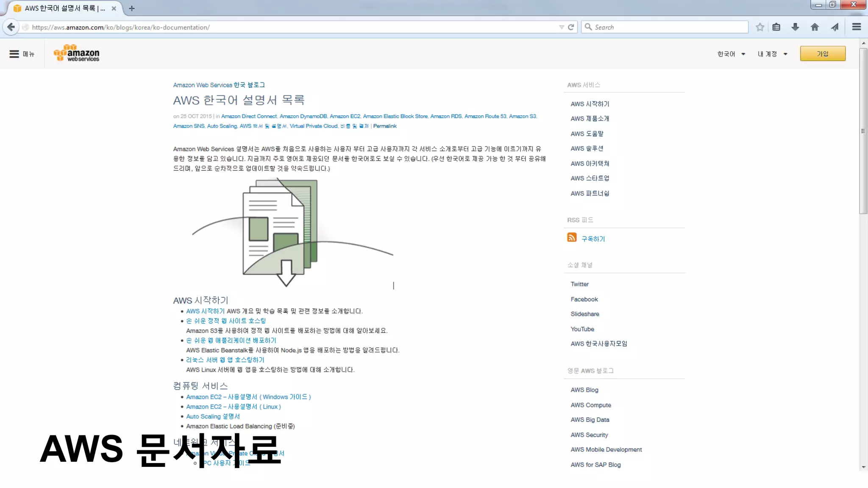Open the 내 계정 account dropdown

point(772,54)
